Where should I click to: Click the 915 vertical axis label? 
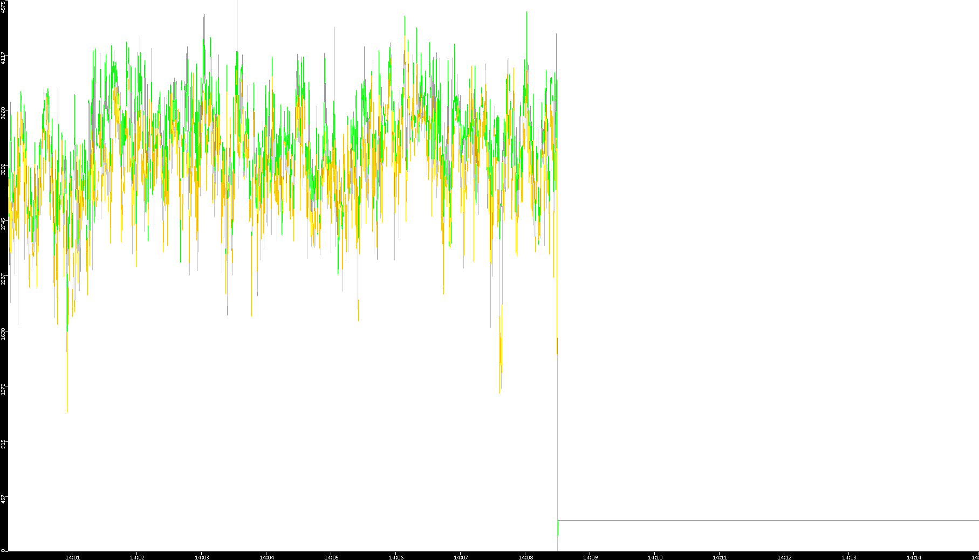pyautogui.click(x=4, y=444)
